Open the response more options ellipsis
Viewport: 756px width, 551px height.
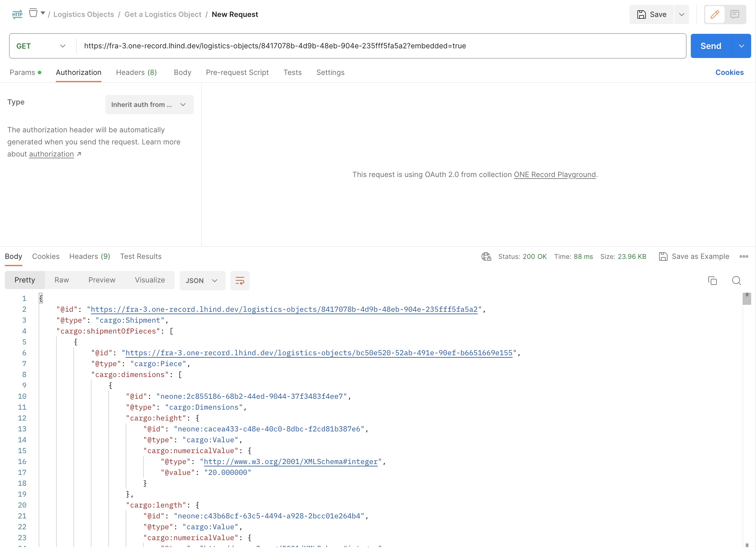pyautogui.click(x=744, y=256)
